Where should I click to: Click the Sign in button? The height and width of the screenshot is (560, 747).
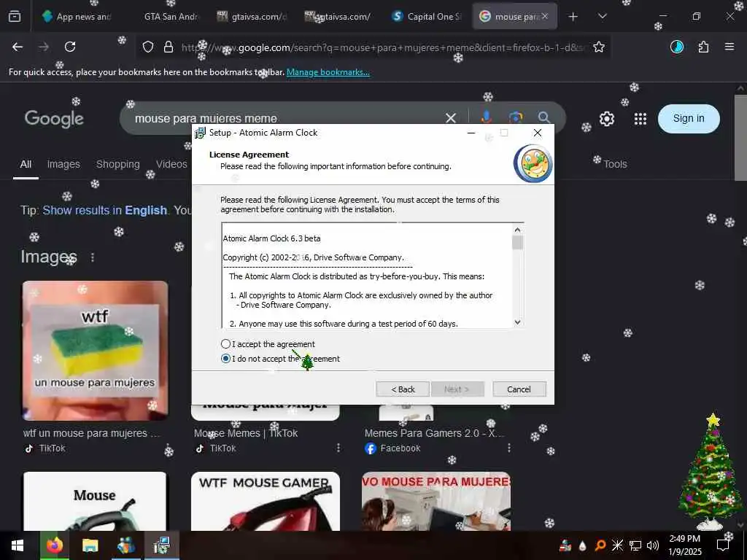[689, 119]
